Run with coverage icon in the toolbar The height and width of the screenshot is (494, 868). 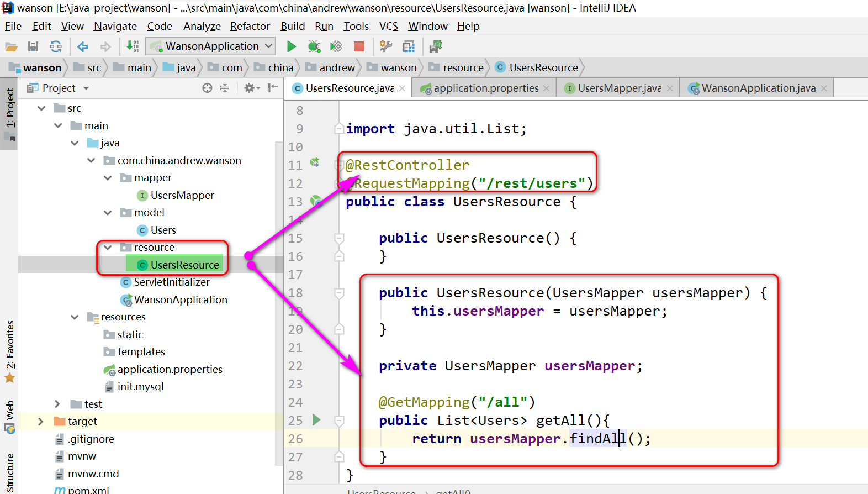click(x=336, y=47)
